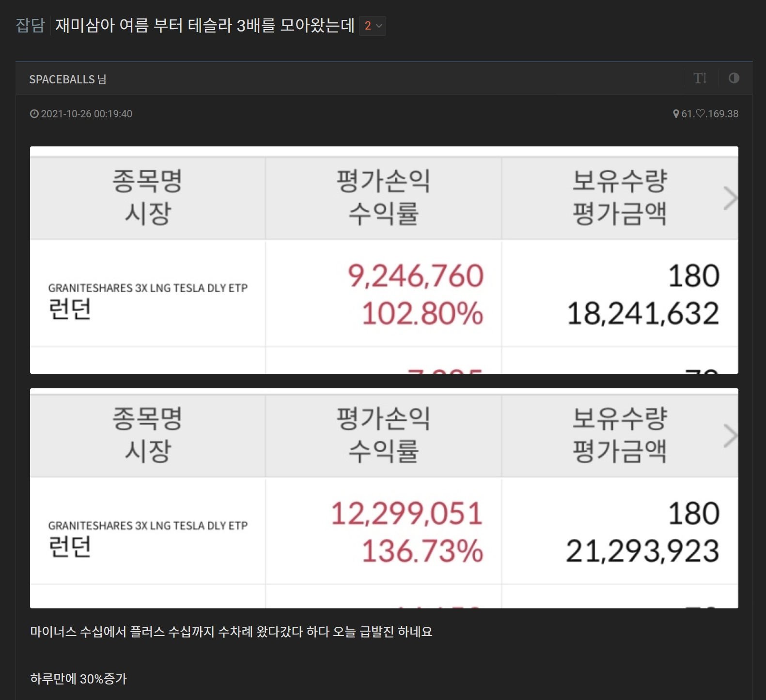Click the 18,241,632 valuation amount
This screenshot has height=700, width=766.
643,314
